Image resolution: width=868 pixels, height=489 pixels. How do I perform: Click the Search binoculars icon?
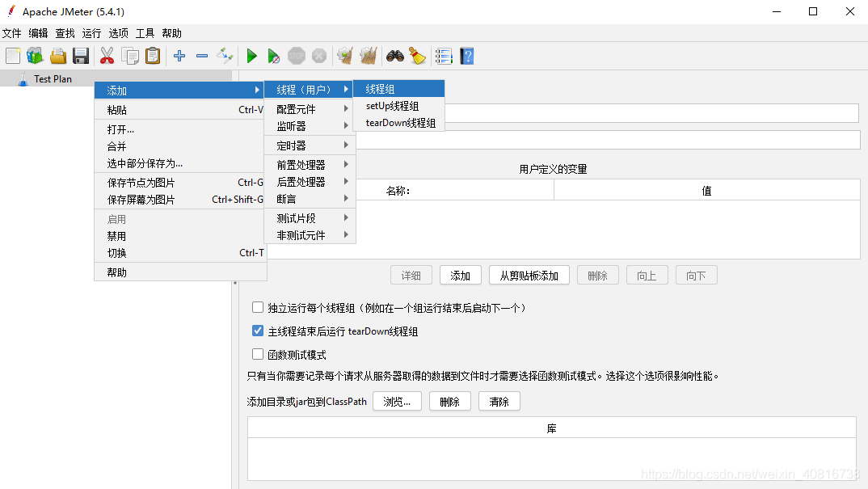pos(394,56)
